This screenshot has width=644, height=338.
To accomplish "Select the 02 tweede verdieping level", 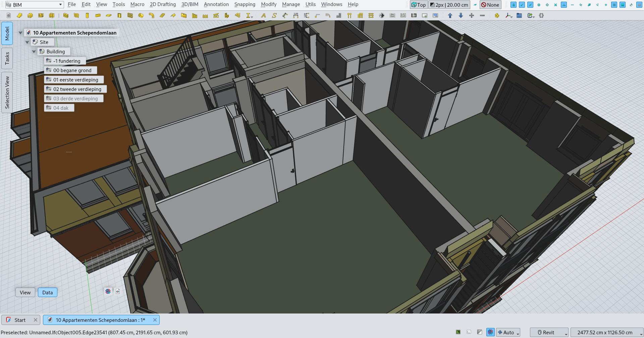I will tap(75, 89).
